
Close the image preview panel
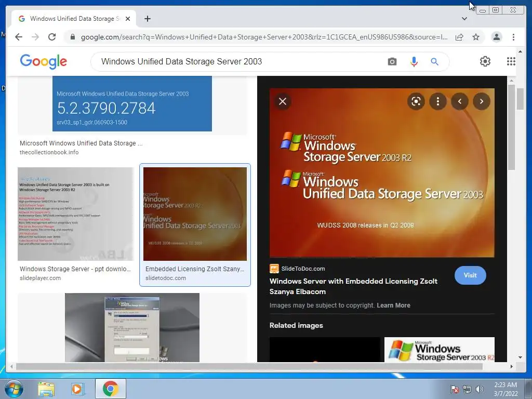click(x=282, y=101)
